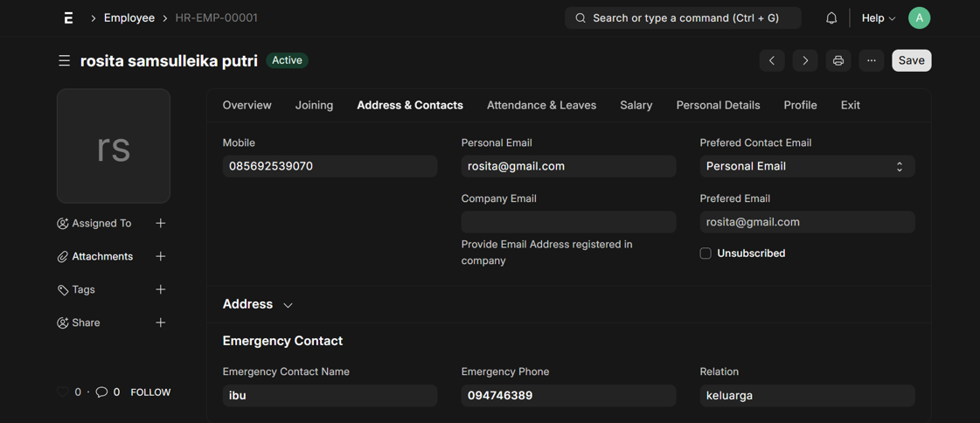Select the Address & Contacts tab
Screen dimensions: 980x423
point(410,105)
